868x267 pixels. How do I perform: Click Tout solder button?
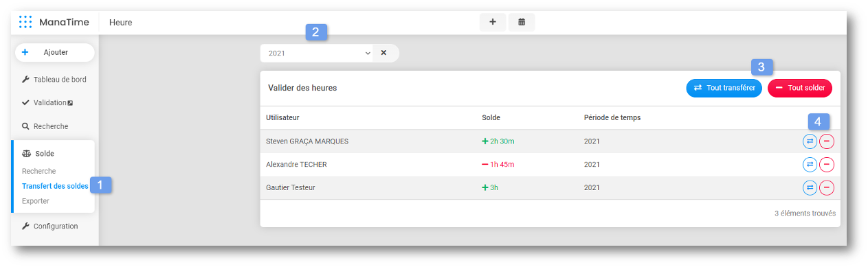[x=800, y=88]
